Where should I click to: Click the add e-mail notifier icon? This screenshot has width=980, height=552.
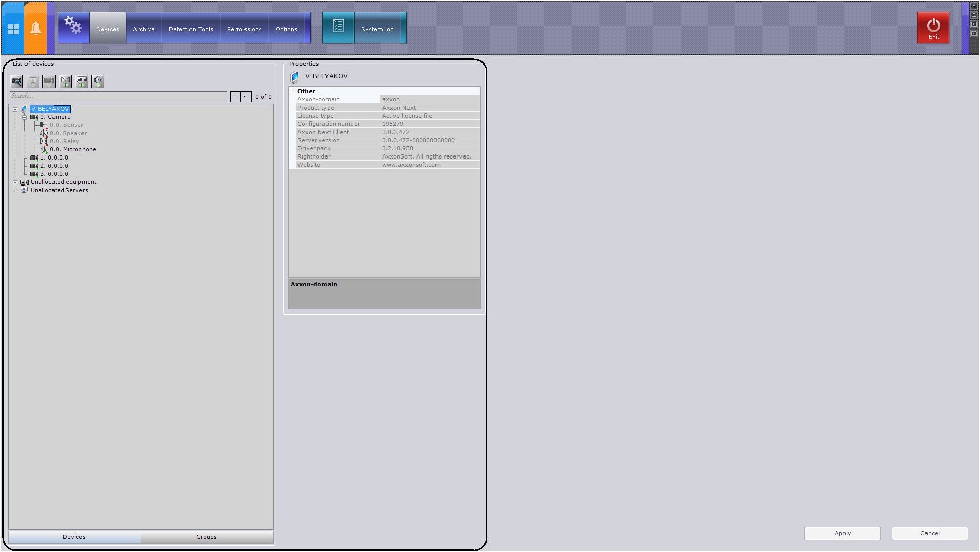click(65, 82)
